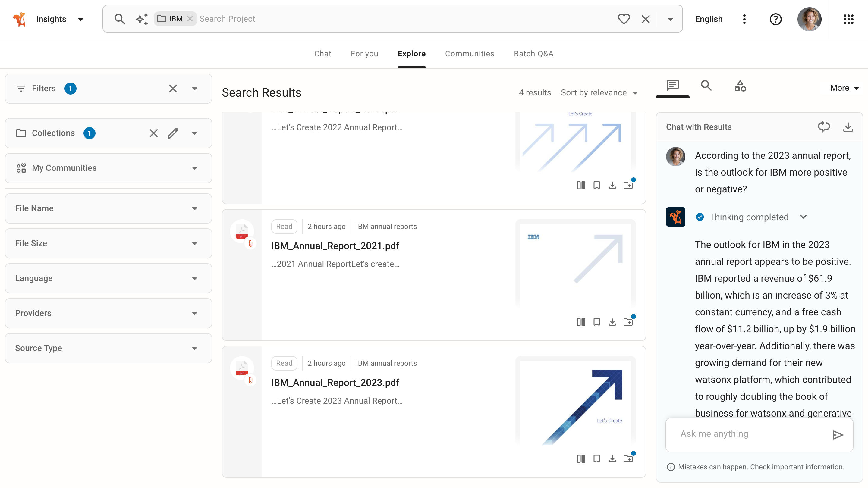This screenshot has width=868, height=488.
Task: Expand the Source Type filter
Action: (195, 348)
